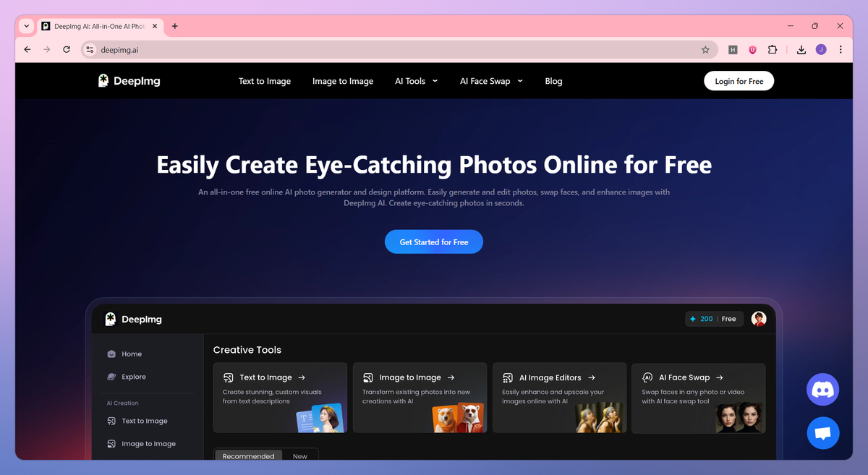Click the Creative Tools heading
The width and height of the screenshot is (868, 475).
pyautogui.click(x=247, y=350)
